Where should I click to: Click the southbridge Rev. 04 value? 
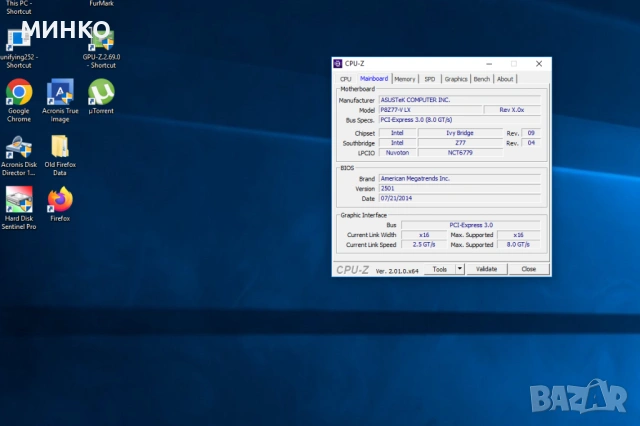(x=531, y=143)
